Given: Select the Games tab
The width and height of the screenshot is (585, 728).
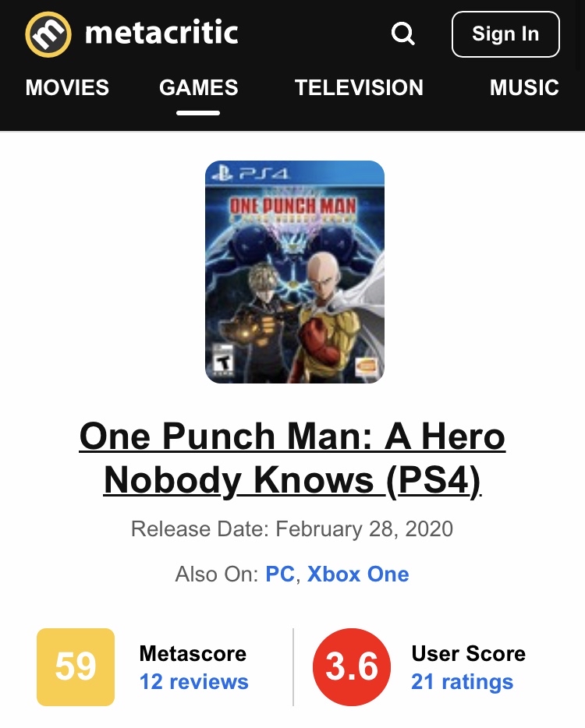Looking at the screenshot, I should tap(198, 88).
